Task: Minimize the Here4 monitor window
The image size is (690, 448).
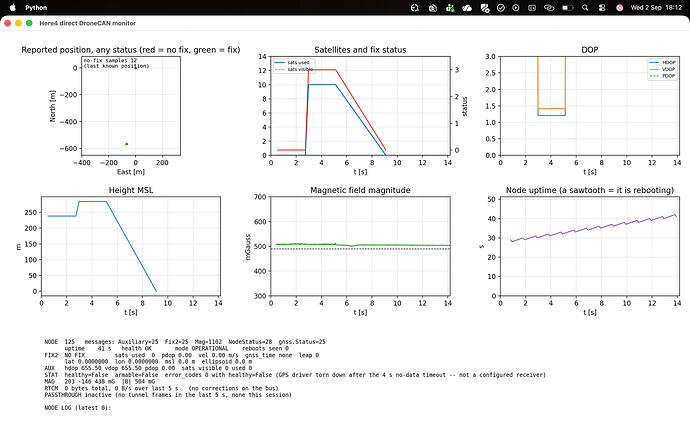Action: 18,23
